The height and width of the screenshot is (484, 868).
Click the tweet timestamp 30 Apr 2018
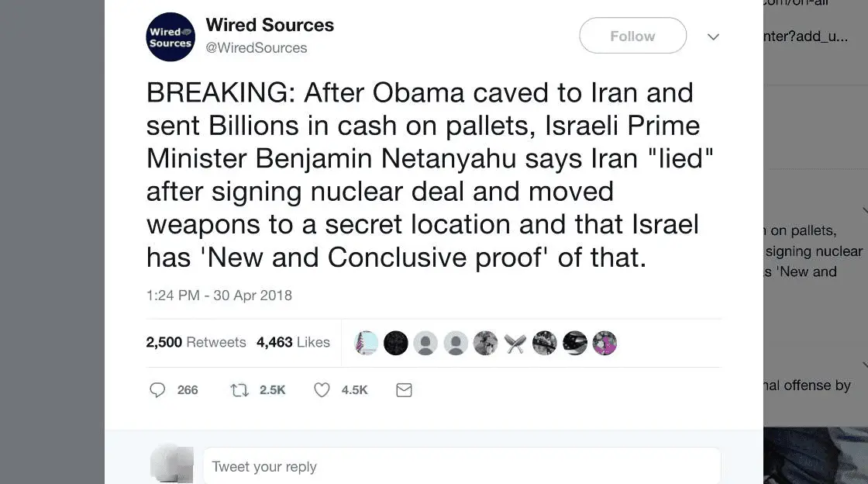pyautogui.click(x=219, y=296)
